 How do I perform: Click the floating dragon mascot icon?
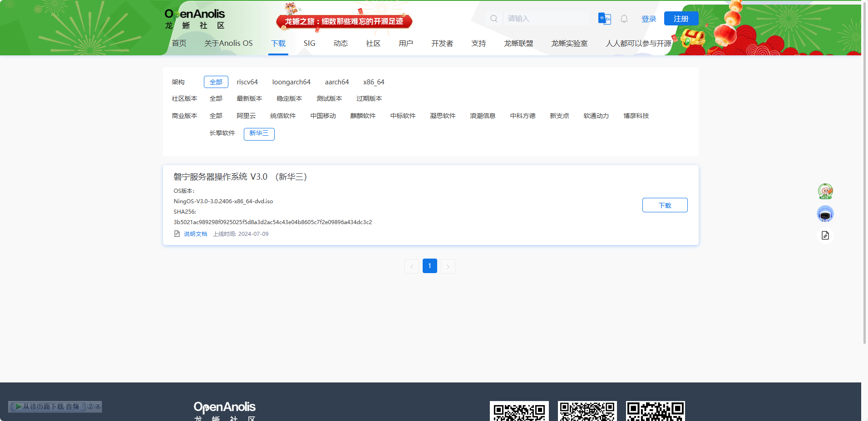pos(825,191)
